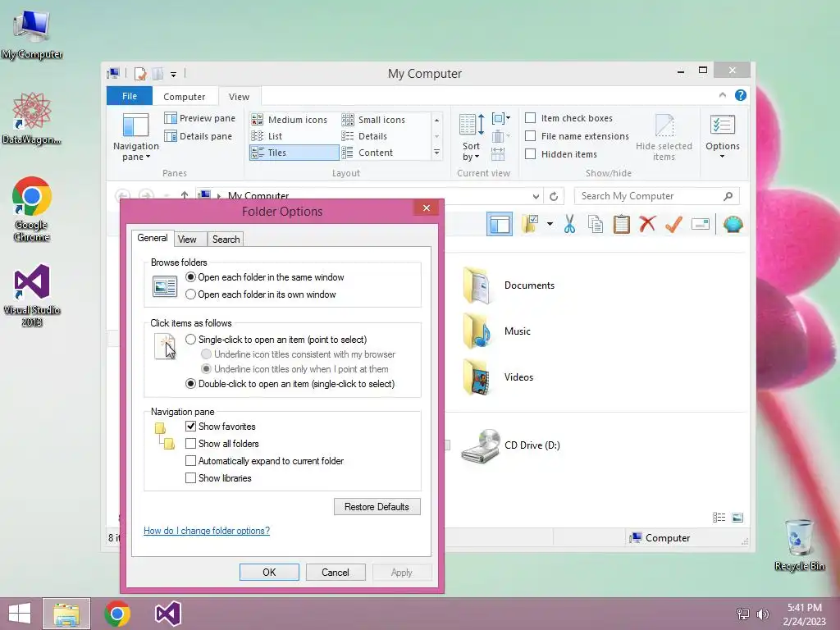840x630 pixels.
Task: Open Google Chrome from the taskbar
Action: (x=117, y=614)
